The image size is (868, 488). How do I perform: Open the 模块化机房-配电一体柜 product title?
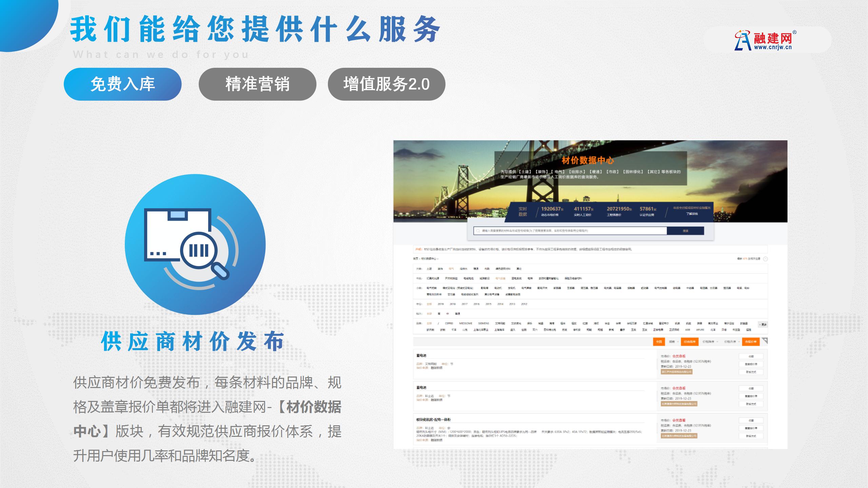pos(433,420)
